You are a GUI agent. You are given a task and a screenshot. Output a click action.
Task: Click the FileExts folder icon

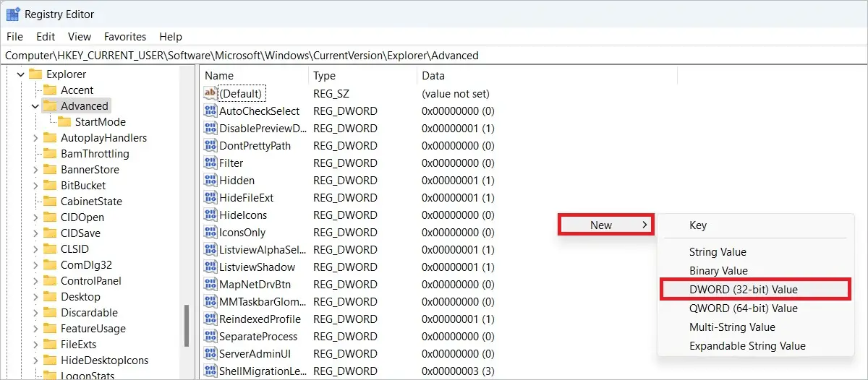[x=50, y=344]
